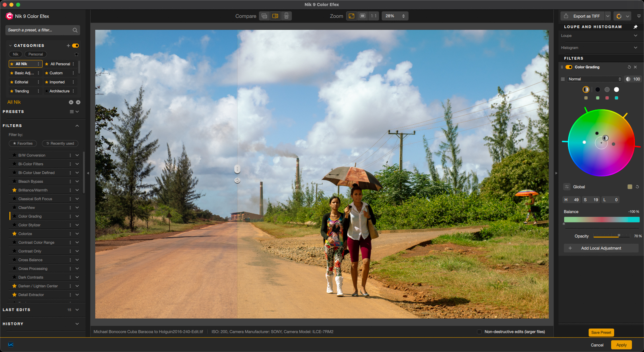Filter the list by Favorites
The image size is (644, 352).
click(x=23, y=144)
